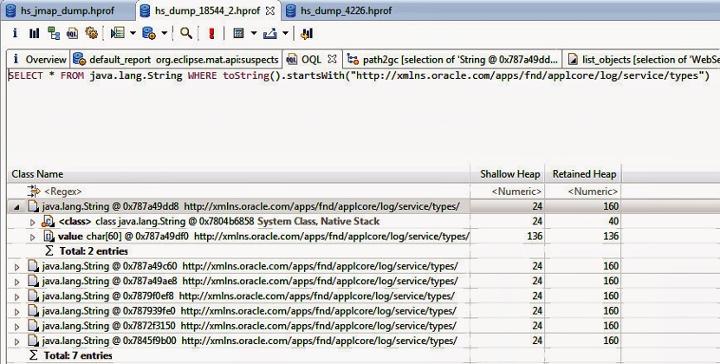Viewport: 720px width, 364px height.
Task: Click object icon of String @ 0x7845f9b00
Action: (33, 341)
